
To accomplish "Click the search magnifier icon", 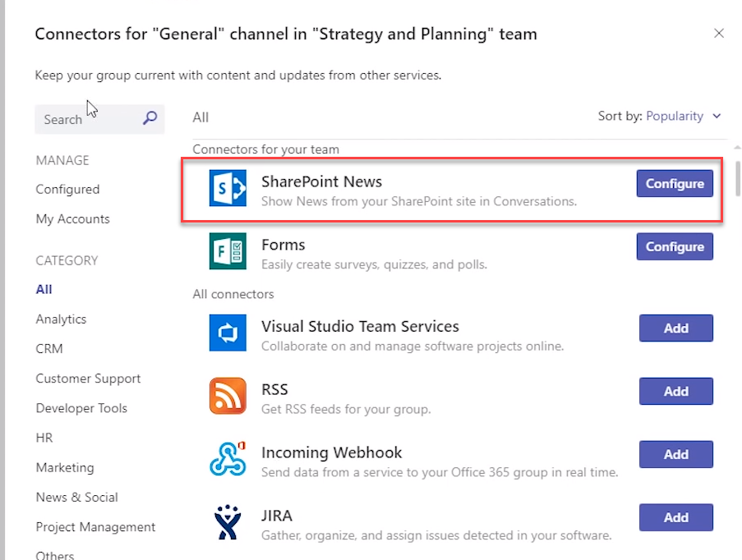I will click(150, 118).
